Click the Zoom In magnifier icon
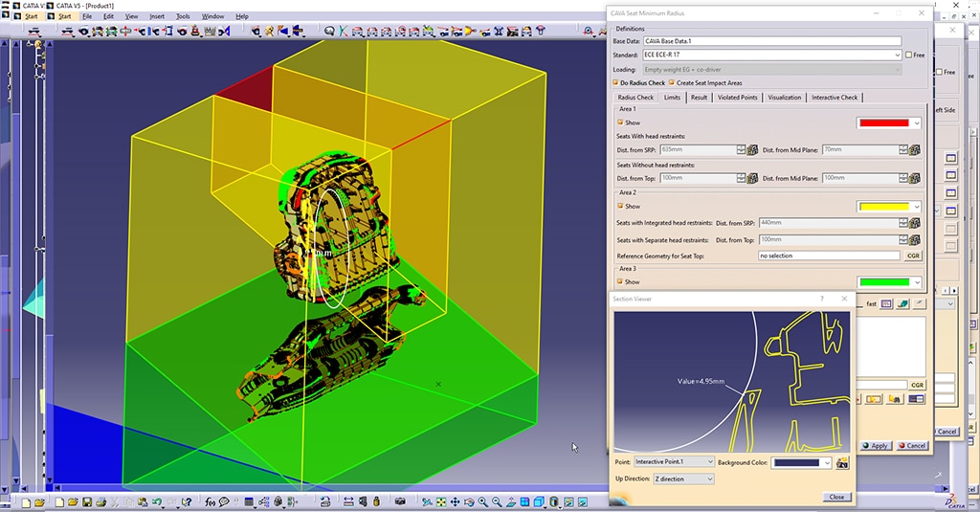 pyautogui.click(x=483, y=502)
